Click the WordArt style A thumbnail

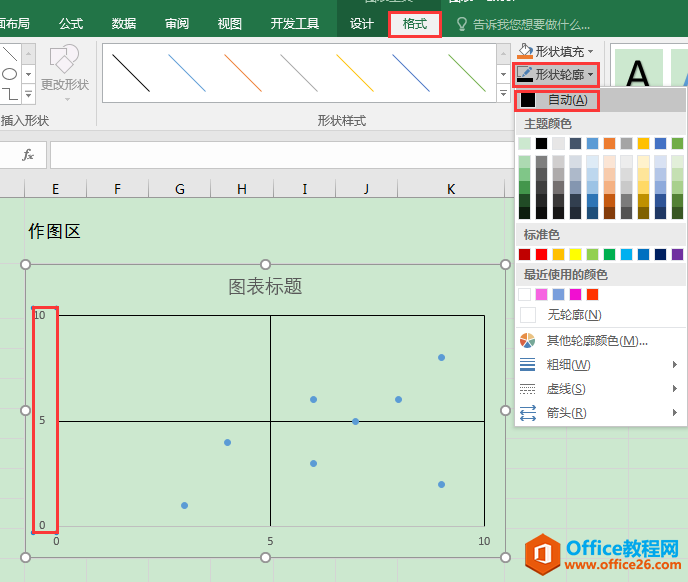(638, 70)
